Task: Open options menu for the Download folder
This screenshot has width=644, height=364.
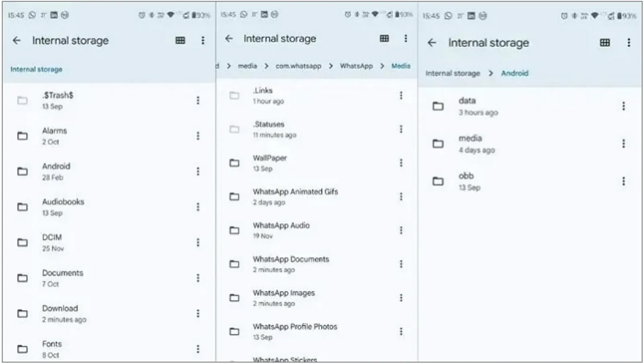Action: point(198,314)
